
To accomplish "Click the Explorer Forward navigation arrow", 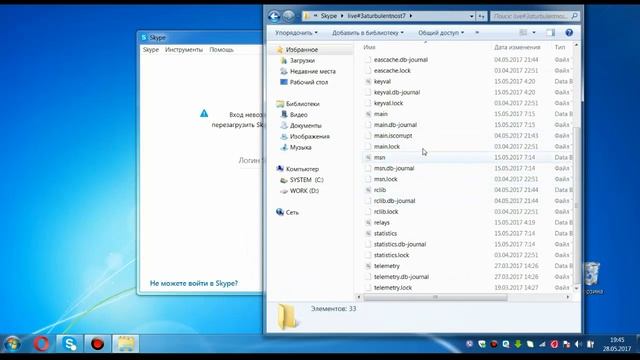I will [289, 16].
